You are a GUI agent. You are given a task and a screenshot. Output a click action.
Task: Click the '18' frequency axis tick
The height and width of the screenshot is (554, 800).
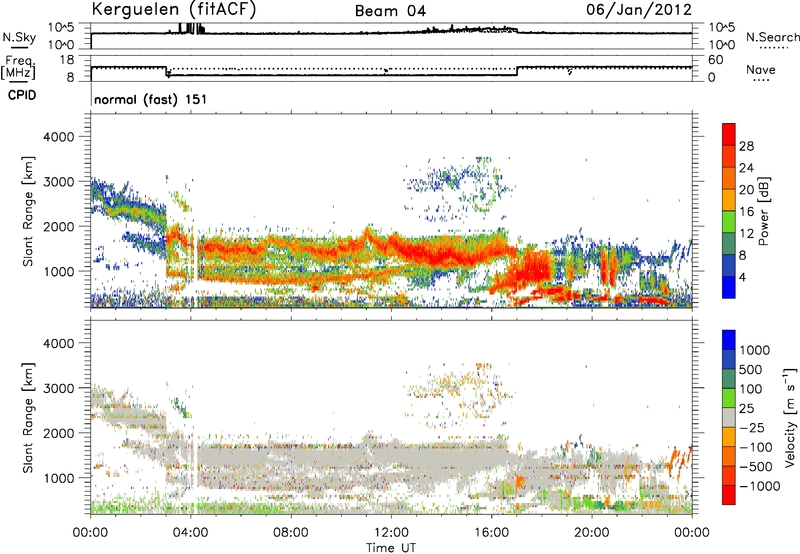pyautogui.click(x=66, y=60)
